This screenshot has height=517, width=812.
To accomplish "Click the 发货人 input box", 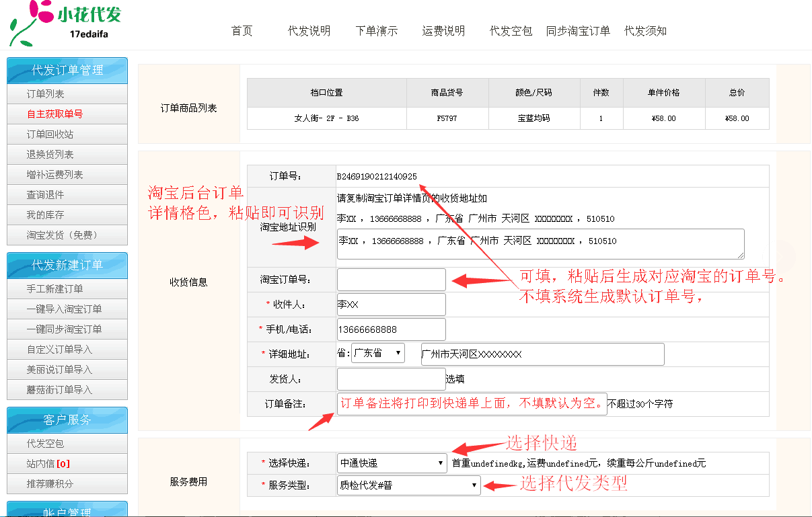I will pyautogui.click(x=391, y=379).
